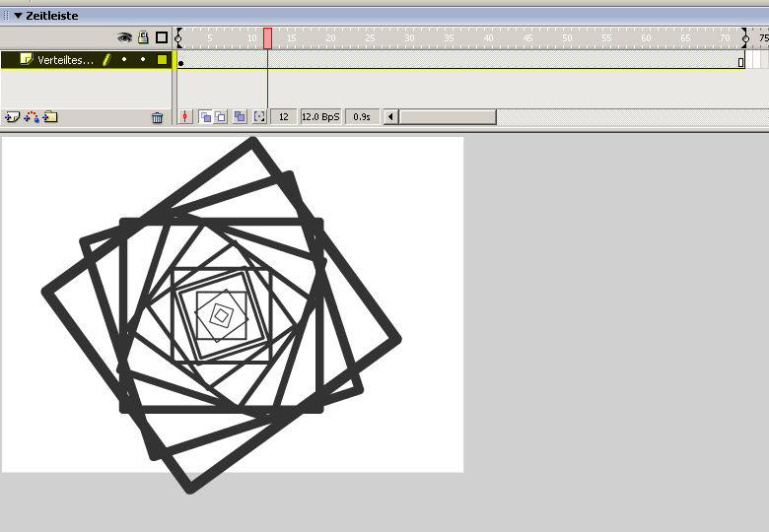Add a motion guide layer
This screenshot has width=769, height=532.
[x=31, y=117]
